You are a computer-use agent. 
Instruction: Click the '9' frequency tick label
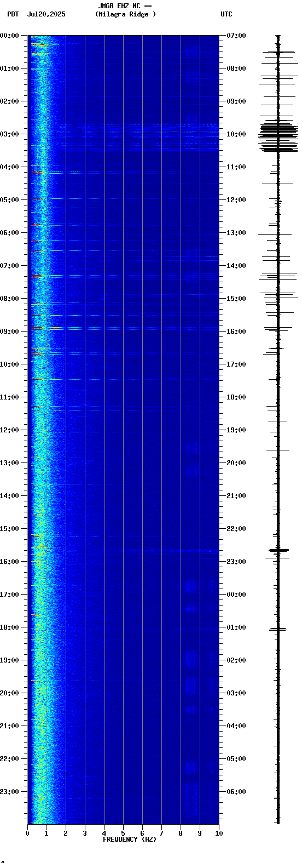click(200, 833)
